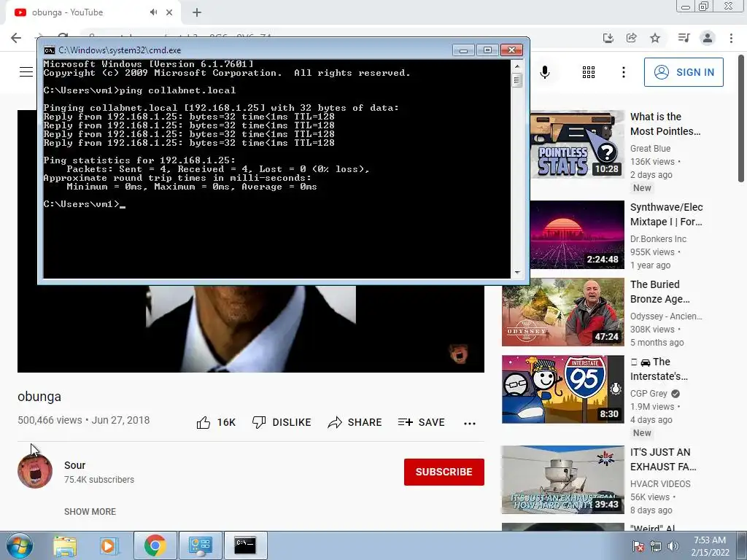Expand description with SHOW MORE
The image size is (747, 560).
click(x=90, y=511)
